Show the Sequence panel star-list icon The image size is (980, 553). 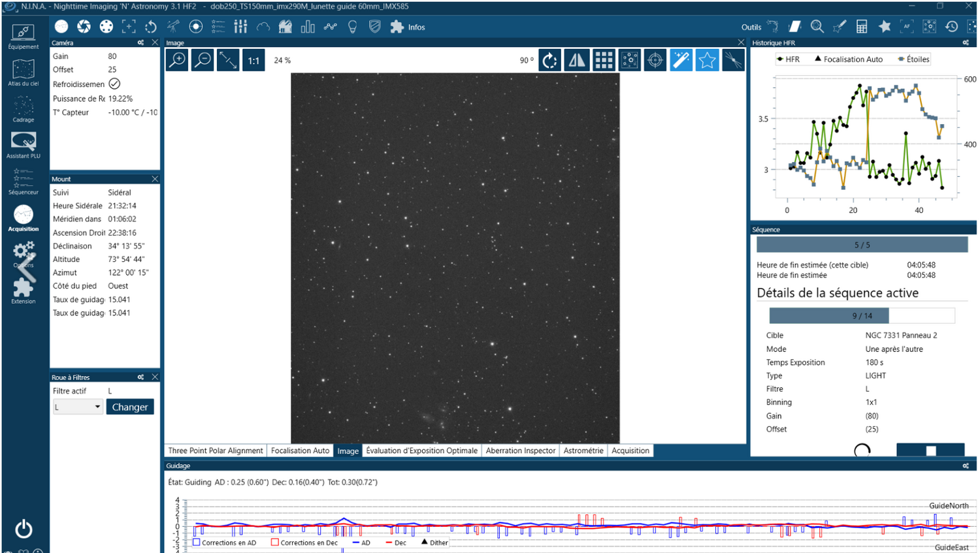218,27
